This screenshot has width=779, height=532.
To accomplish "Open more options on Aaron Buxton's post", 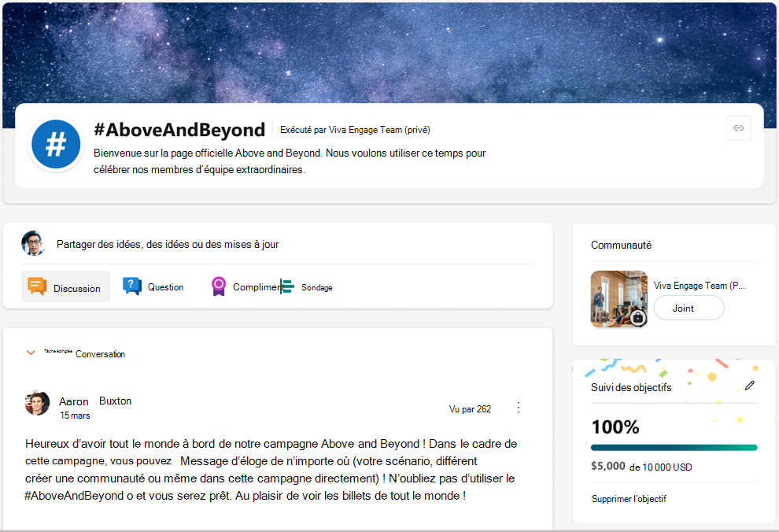I will pos(519,408).
